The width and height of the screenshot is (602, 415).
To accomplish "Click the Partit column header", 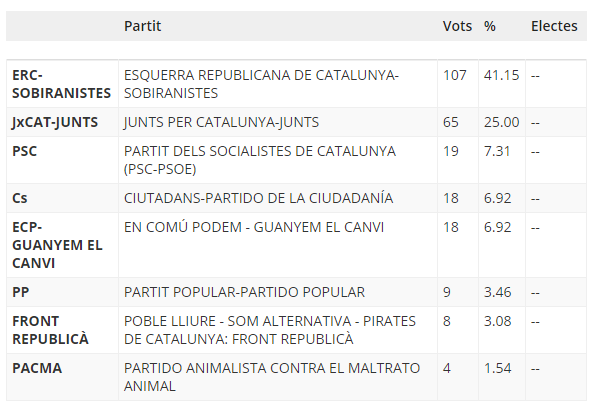I will pos(142,26).
